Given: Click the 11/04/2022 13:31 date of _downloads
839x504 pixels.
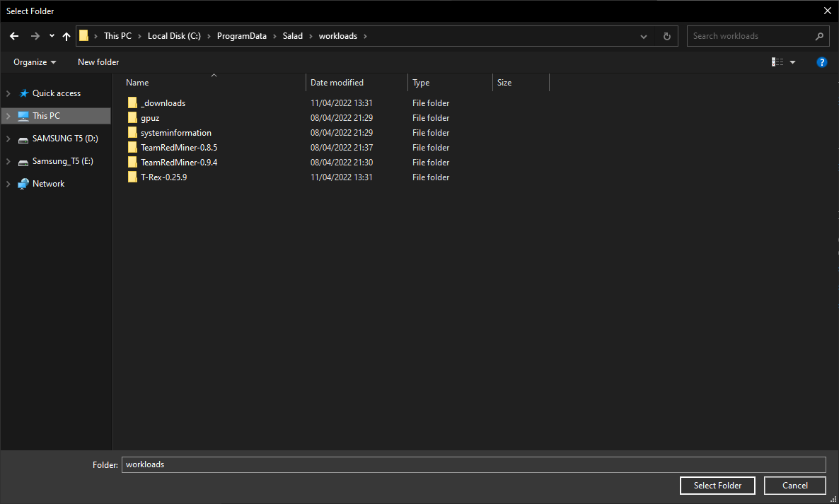Looking at the screenshot, I should (342, 102).
